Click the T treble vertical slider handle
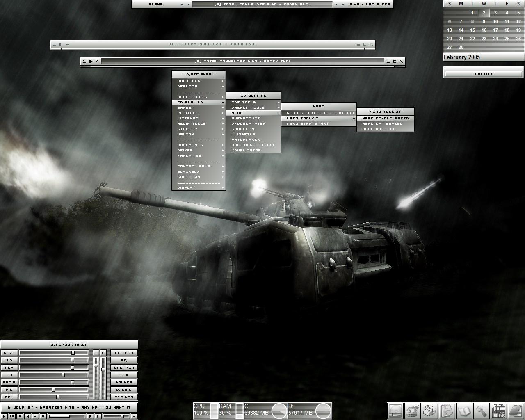The image size is (525, 420). [x=96, y=365]
